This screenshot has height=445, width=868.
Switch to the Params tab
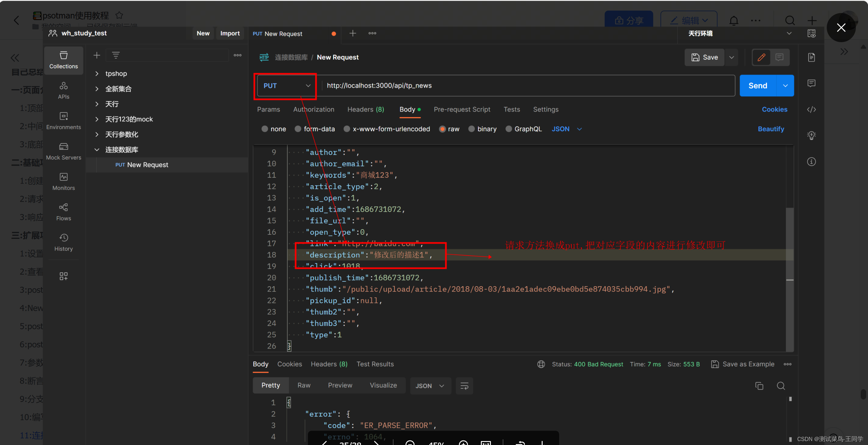(x=268, y=109)
